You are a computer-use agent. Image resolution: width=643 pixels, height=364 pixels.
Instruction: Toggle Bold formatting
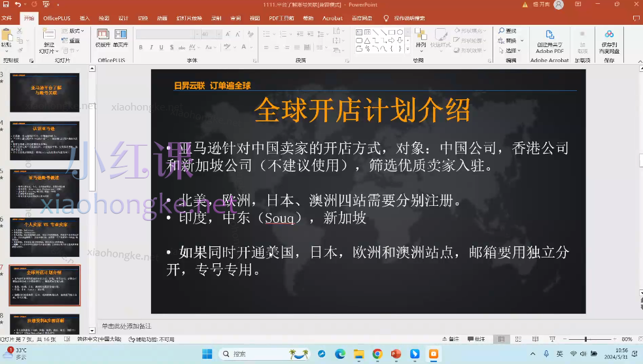point(141,48)
